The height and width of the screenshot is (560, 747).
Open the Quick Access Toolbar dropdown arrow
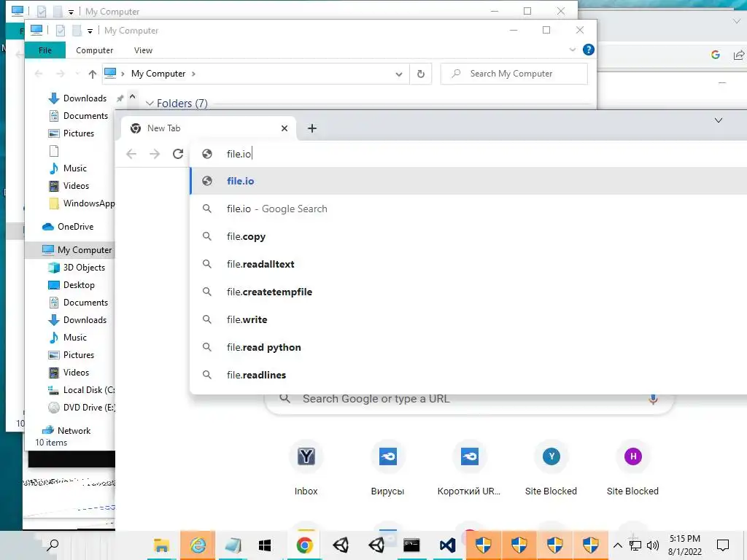pos(90,31)
